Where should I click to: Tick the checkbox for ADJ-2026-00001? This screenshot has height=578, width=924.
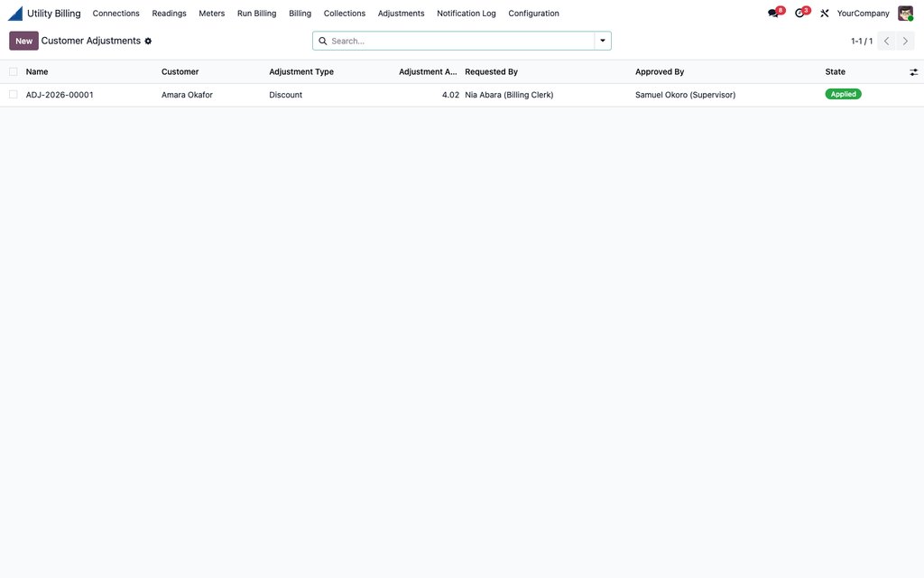(x=13, y=94)
